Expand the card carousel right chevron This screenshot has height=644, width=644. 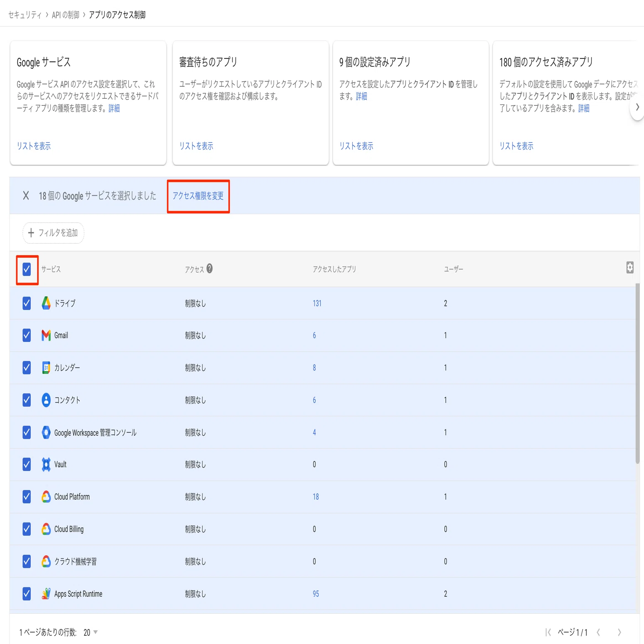click(x=637, y=107)
